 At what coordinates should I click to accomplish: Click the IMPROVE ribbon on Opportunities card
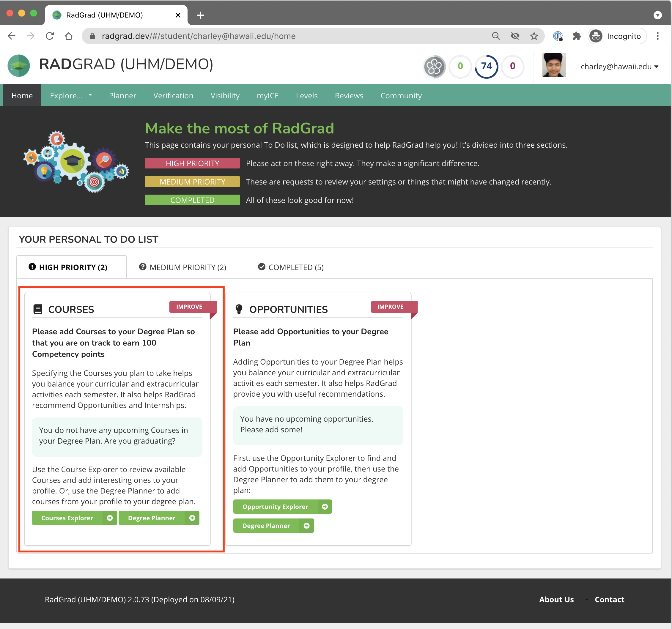point(394,307)
